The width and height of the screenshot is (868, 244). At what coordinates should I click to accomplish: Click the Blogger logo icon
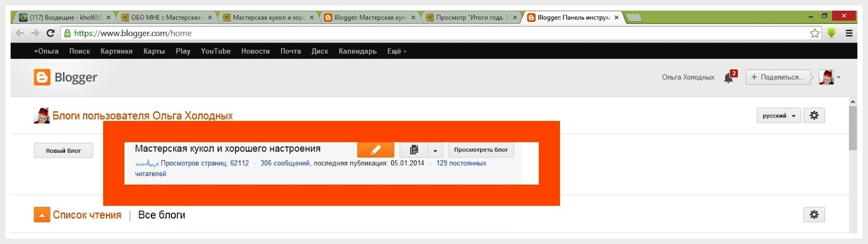click(42, 77)
